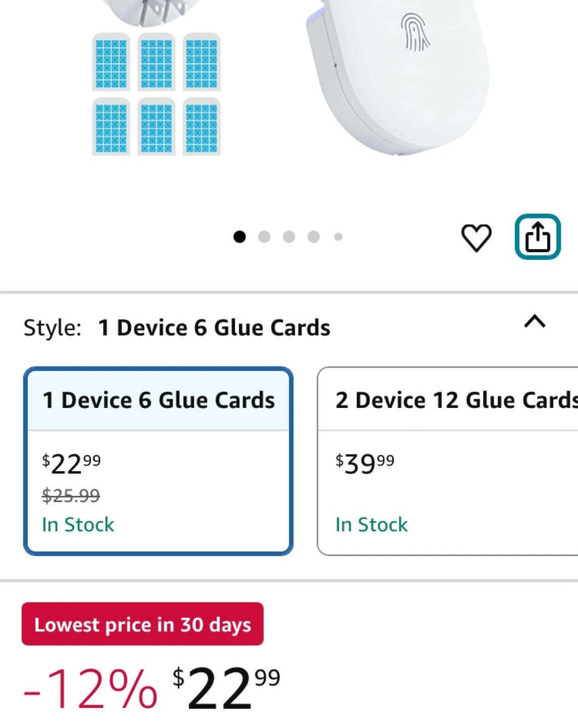578x728 pixels.
Task: Open the share icon button
Action: click(537, 237)
